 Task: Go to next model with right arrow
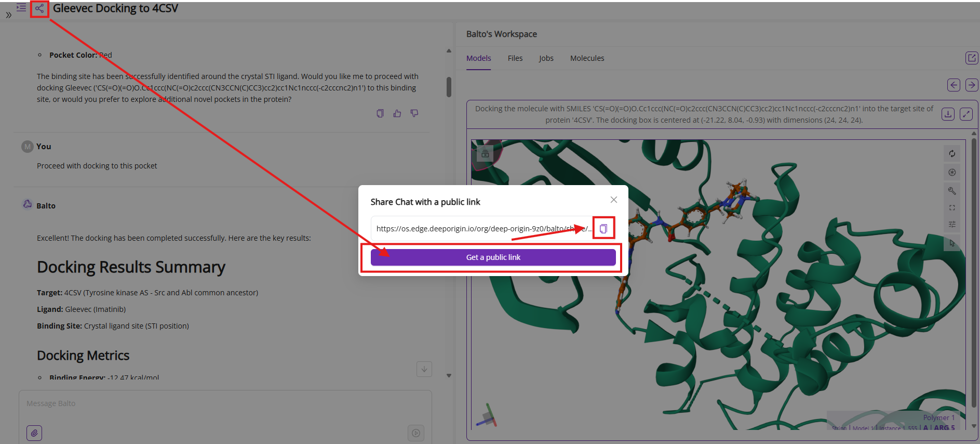tap(971, 85)
